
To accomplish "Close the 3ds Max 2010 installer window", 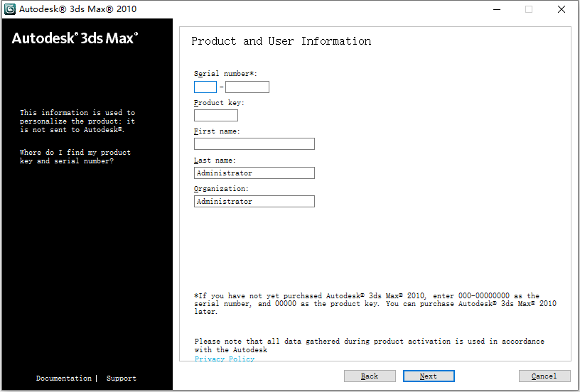I will click(x=562, y=9).
